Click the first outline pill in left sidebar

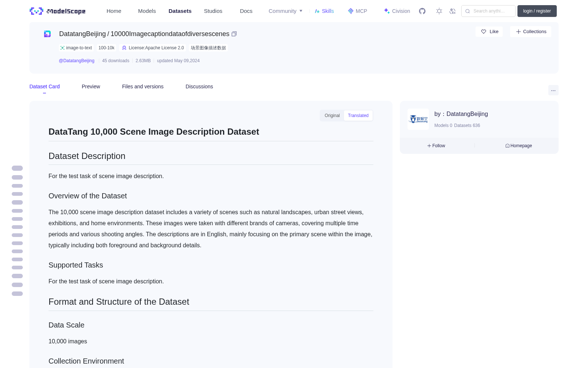pyautogui.click(x=17, y=168)
